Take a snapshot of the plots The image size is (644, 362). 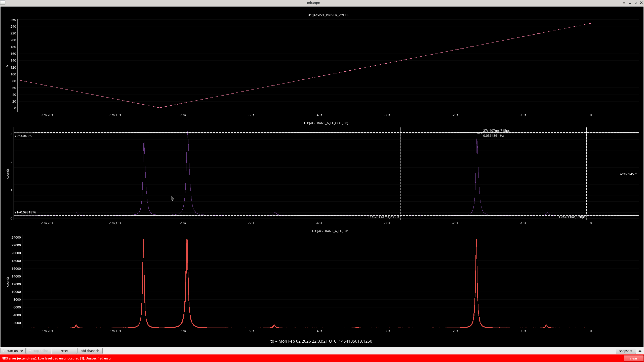(x=626, y=351)
